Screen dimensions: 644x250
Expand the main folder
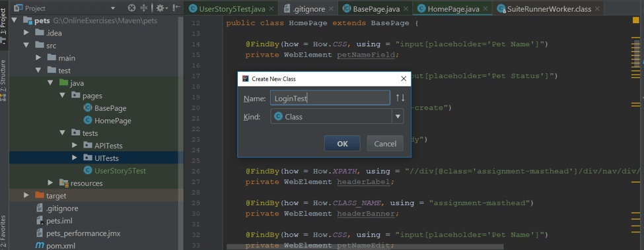tap(38, 58)
